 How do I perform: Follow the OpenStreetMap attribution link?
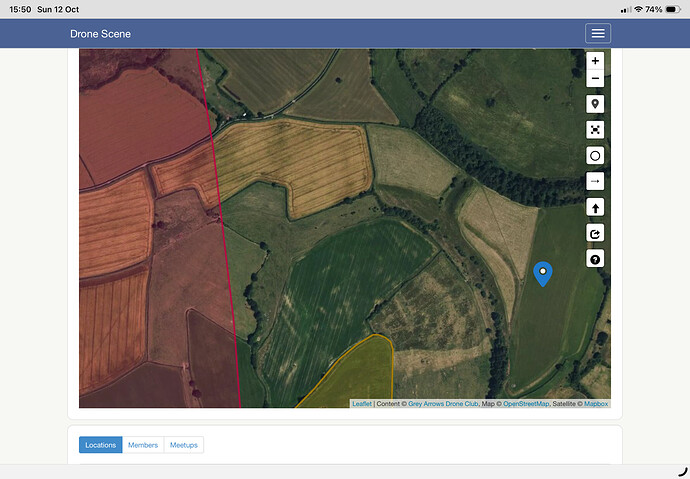(x=525, y=404)
